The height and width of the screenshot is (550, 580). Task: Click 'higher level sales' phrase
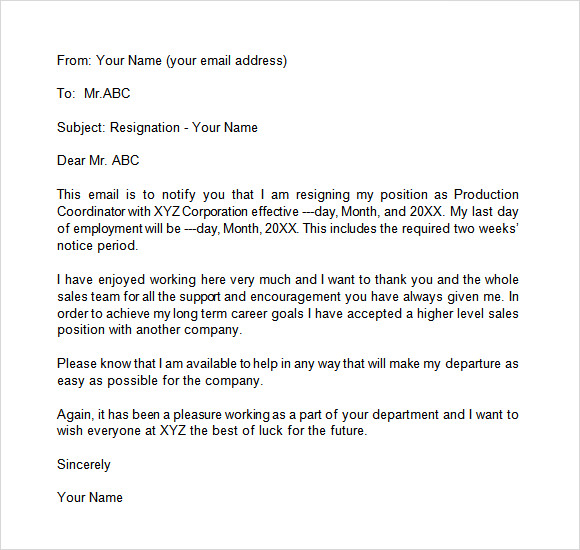click(468, 314)
